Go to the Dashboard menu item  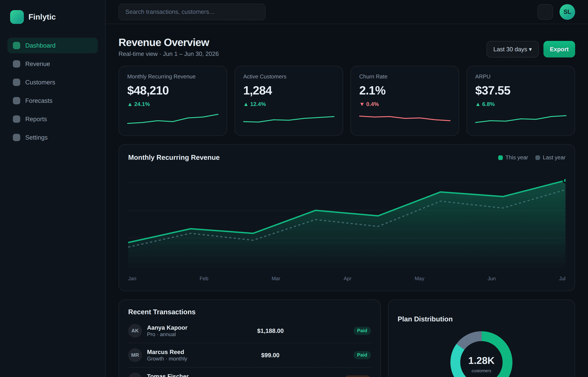click(x=53, y=46)
